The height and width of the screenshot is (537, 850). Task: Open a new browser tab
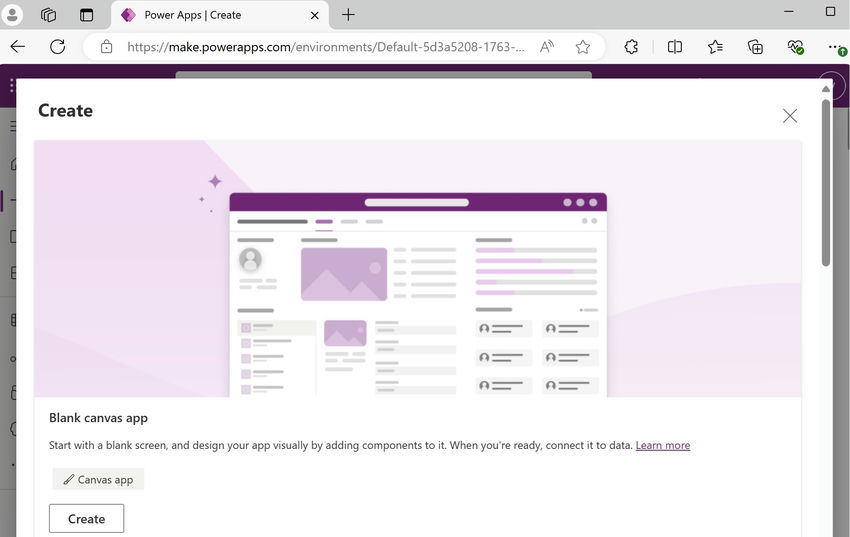pos(349,15)
